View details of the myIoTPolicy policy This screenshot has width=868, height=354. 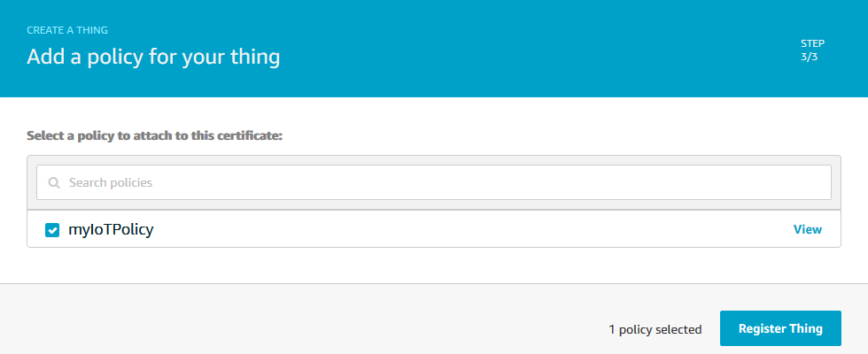point(807,229)
